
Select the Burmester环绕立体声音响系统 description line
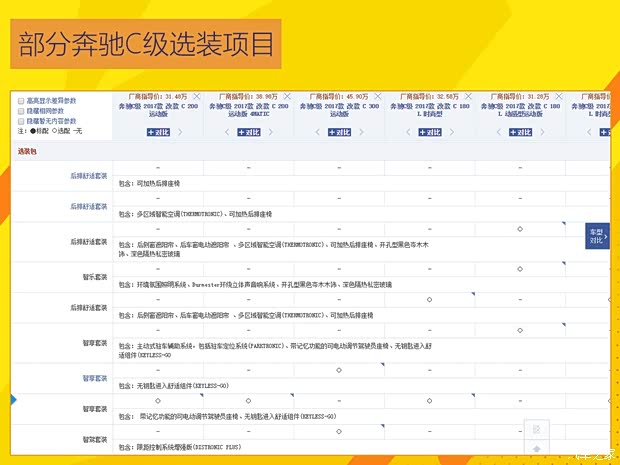(255, 284)
